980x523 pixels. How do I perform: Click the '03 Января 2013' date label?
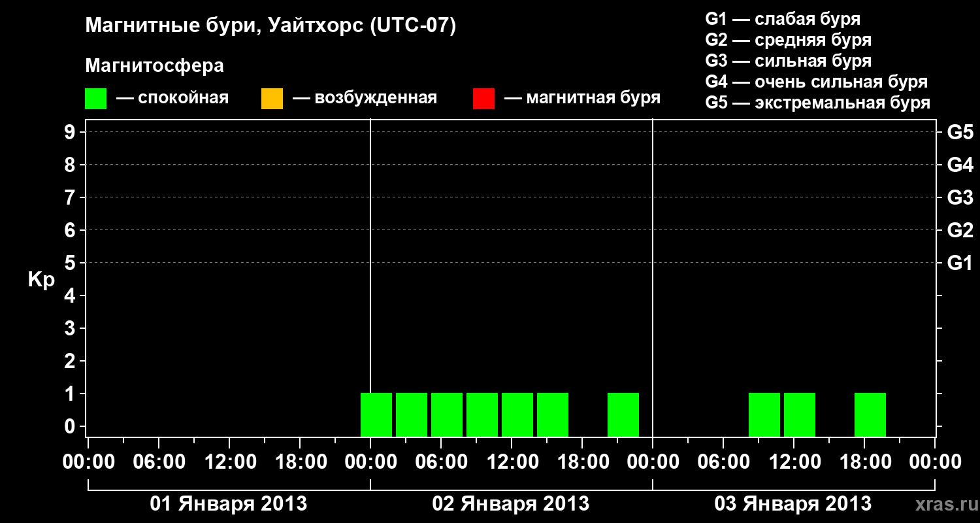793,504
